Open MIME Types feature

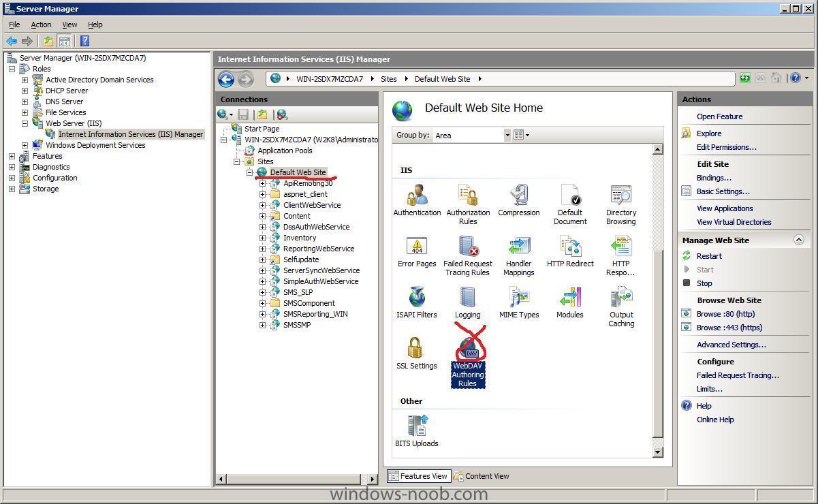click(x=519, y=302)
